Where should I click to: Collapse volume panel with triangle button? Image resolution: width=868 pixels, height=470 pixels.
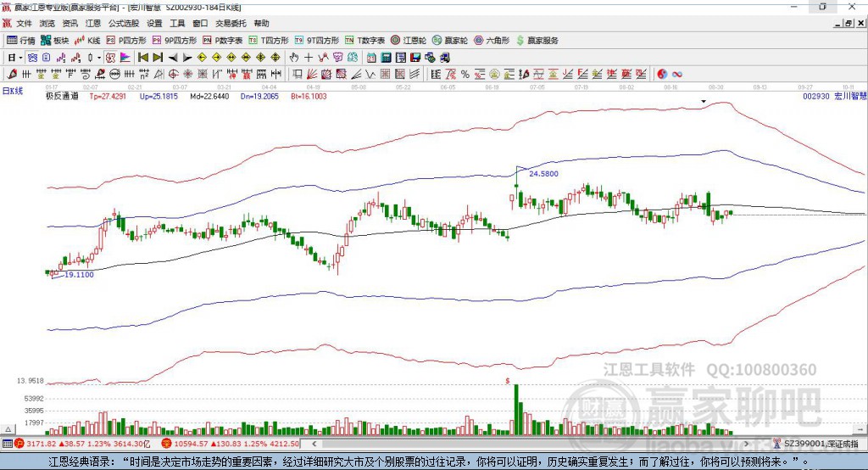click(x=8, y=429)
